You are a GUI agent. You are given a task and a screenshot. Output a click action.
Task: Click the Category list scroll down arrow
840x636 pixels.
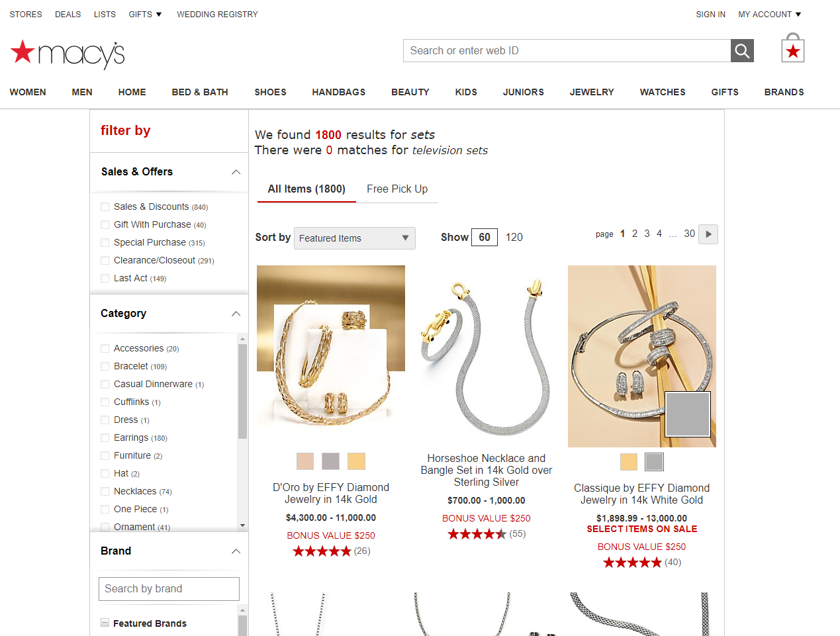click(242, 525)
